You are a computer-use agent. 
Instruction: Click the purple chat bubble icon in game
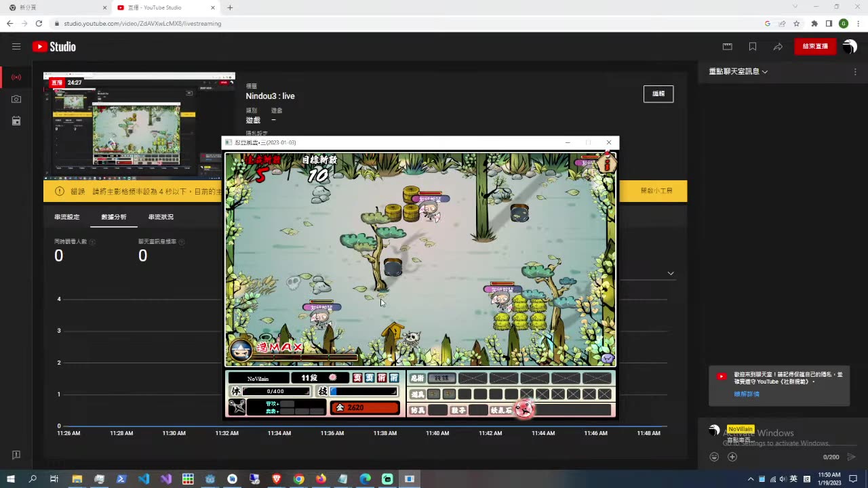pos(607,359)
